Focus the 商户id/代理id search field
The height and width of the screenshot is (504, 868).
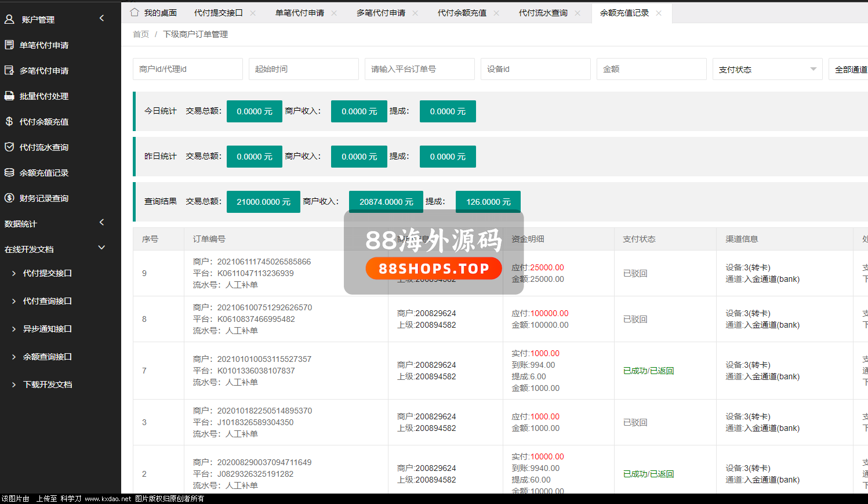coord(187,69)
